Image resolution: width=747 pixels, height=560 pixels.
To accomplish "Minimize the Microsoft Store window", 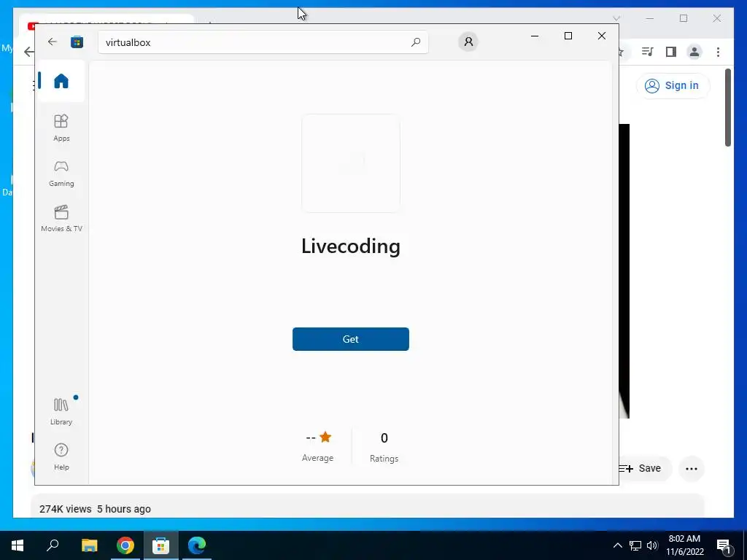I will [x=535, y=36].
